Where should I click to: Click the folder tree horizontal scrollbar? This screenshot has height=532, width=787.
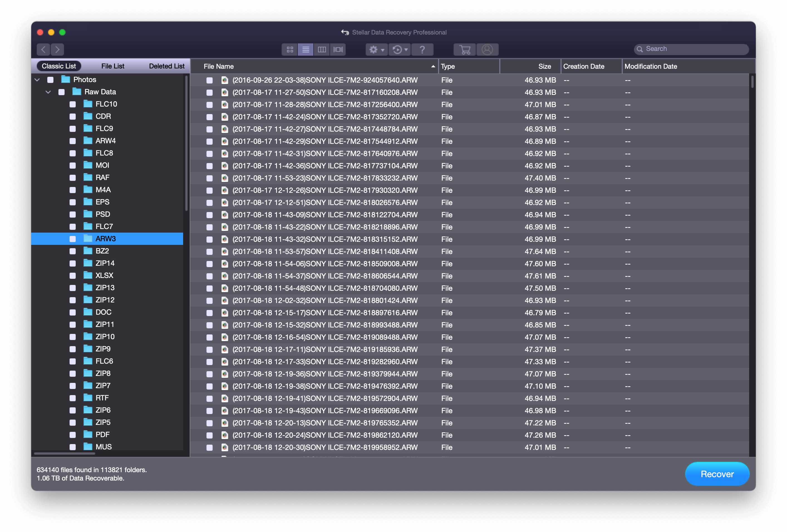point(64,454)
